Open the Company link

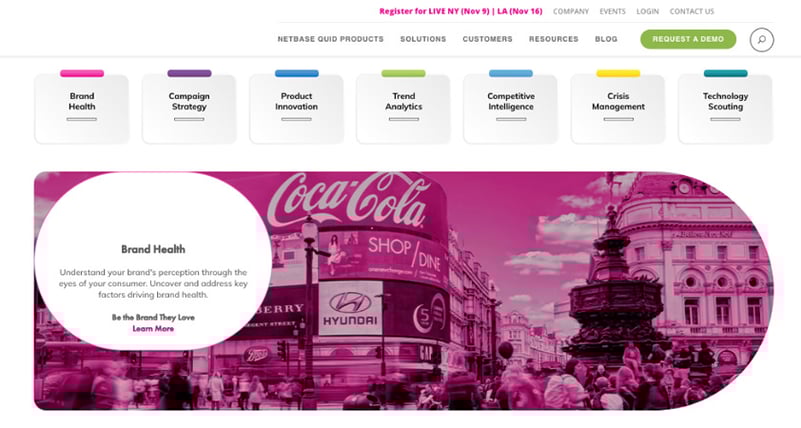tap(571, 12)
